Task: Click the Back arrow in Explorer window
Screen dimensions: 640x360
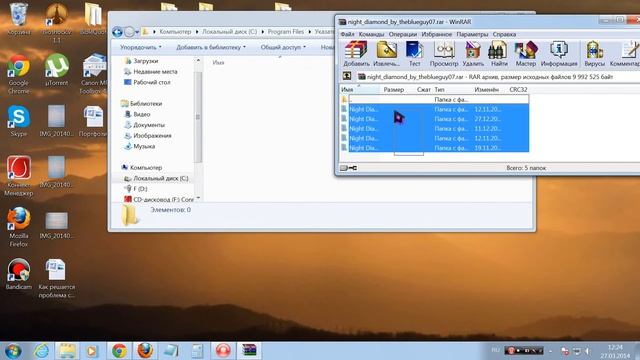Action: (118, 32)
